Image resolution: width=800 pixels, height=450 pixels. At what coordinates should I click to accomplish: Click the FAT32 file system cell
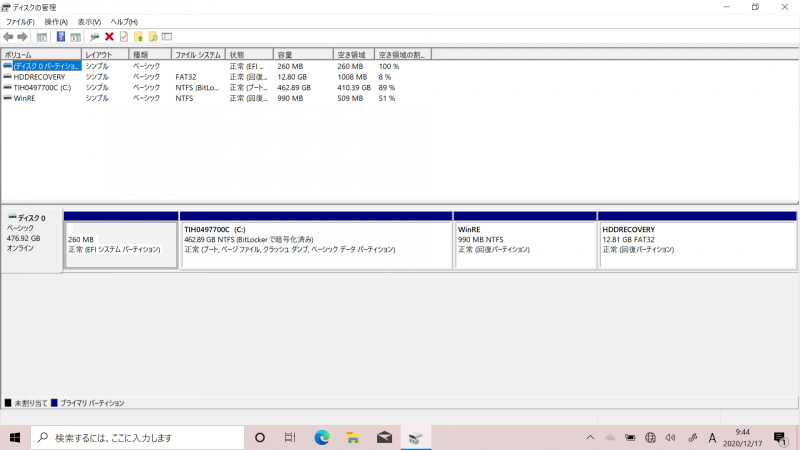pos(186,77)
